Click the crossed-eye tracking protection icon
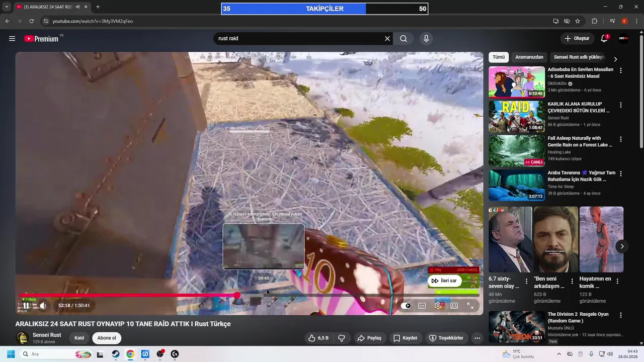 (x=567, y=21)
